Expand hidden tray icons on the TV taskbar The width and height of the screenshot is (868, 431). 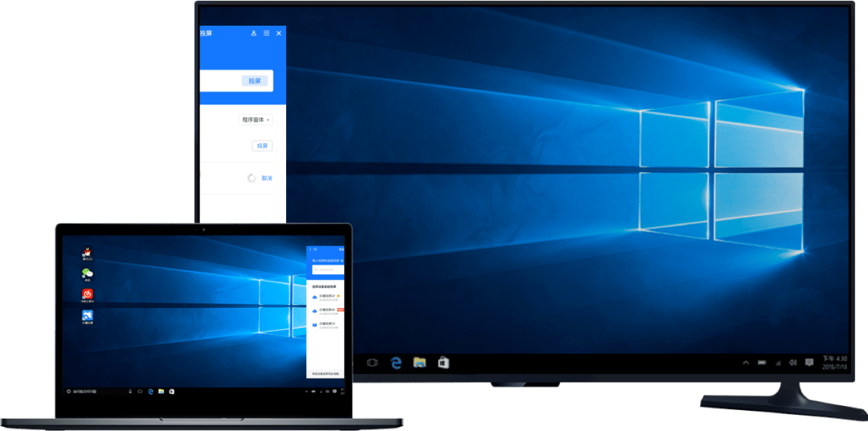pos(746,363)
